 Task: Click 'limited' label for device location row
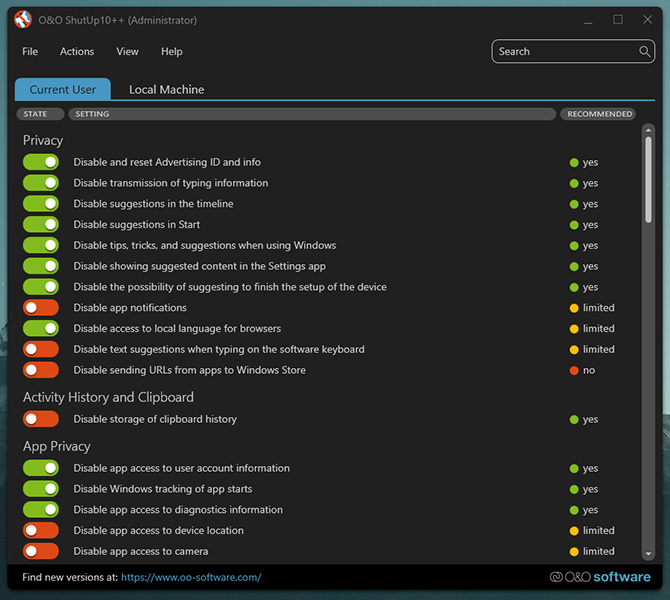[599, 530]
